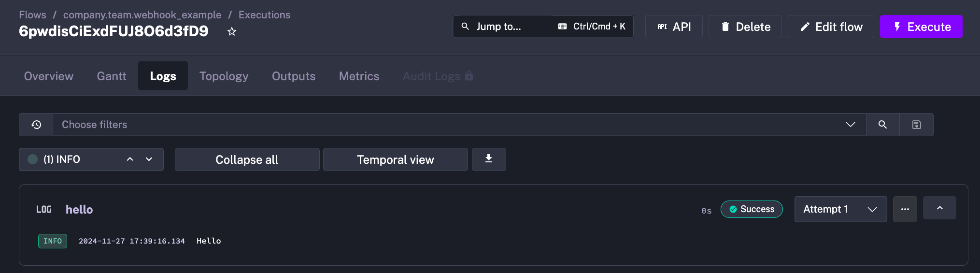Open the company.team.webhook_example breadcrumb link

[x=142, y=15]
